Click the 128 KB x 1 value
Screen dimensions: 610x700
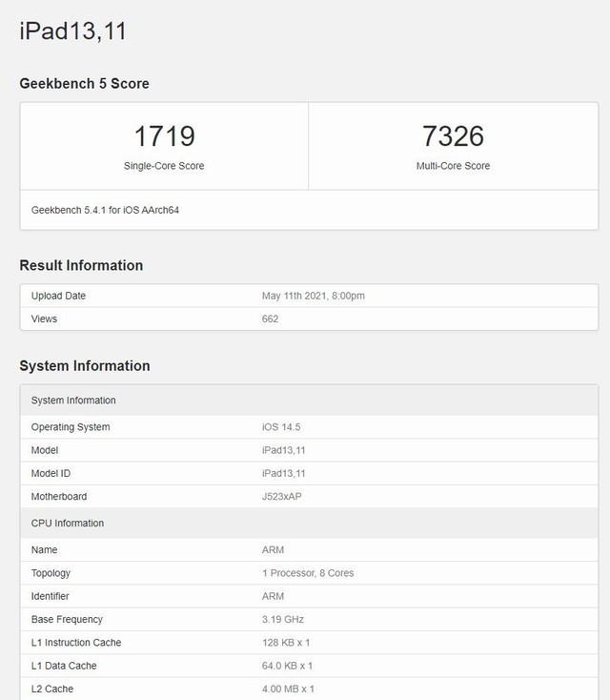[286, 643]
